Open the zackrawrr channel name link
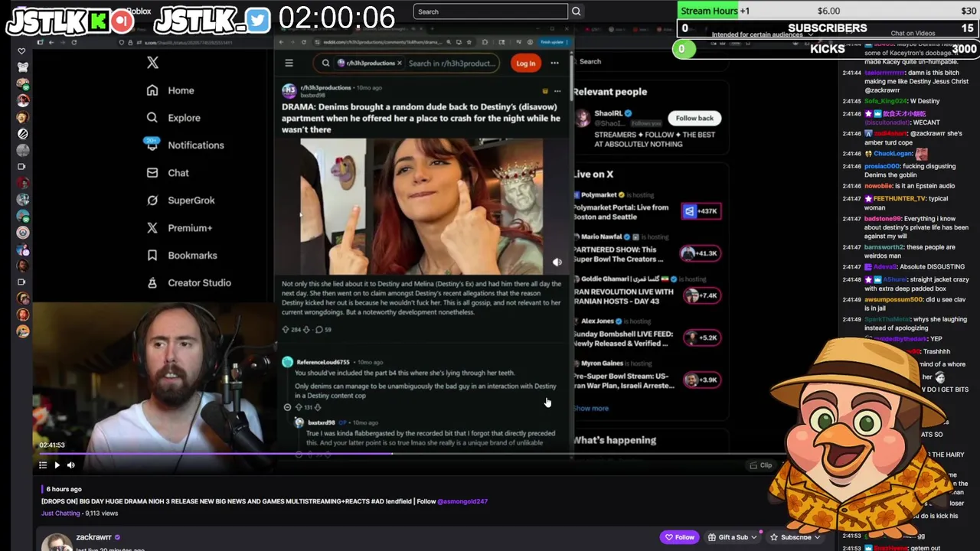Screen dimensions: 980x551 [93, 537]
